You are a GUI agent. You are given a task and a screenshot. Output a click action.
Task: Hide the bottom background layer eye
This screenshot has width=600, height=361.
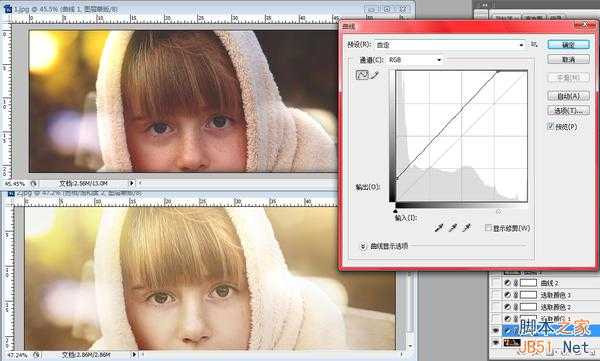[x=496, y=342]
